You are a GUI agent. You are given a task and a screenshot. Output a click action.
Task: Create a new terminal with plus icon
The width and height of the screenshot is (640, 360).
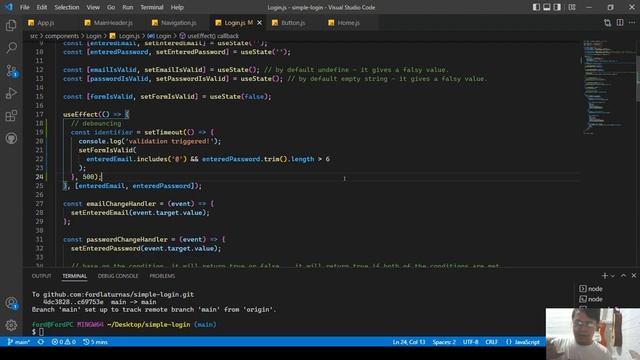tap(605, 276)
